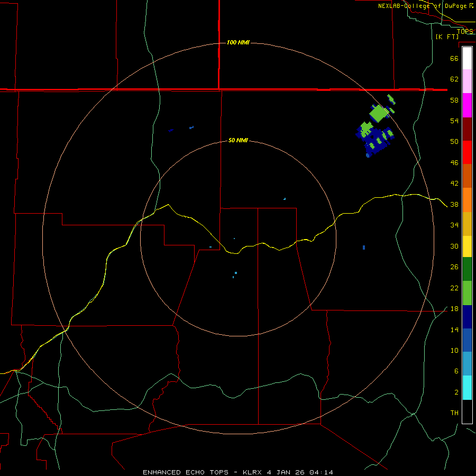Click the legend value '26'
476x476 pixels.
[x=454, y=267]
